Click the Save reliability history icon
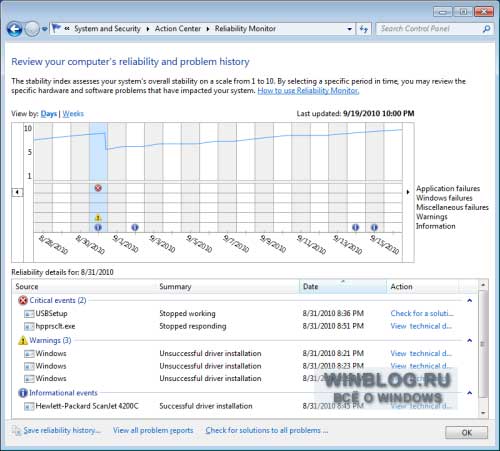500x451 pixels. click(16, 430)
